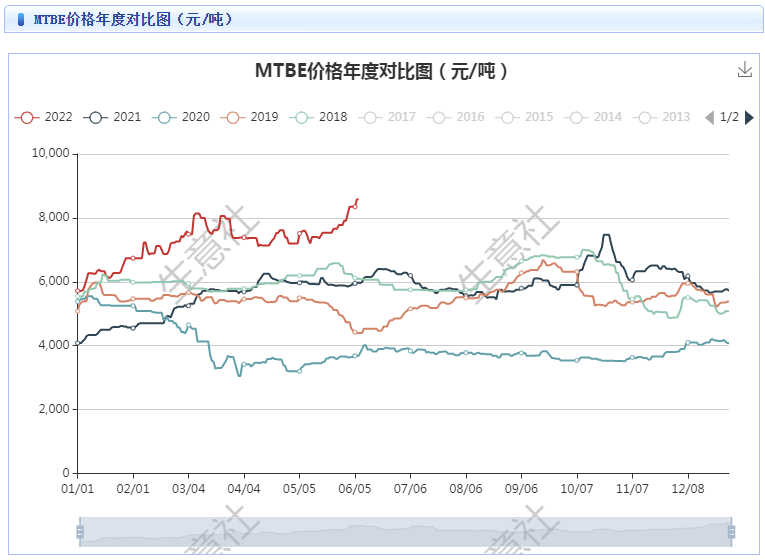
Task: Click the data zoom range bar
Action: pos(405,532)
